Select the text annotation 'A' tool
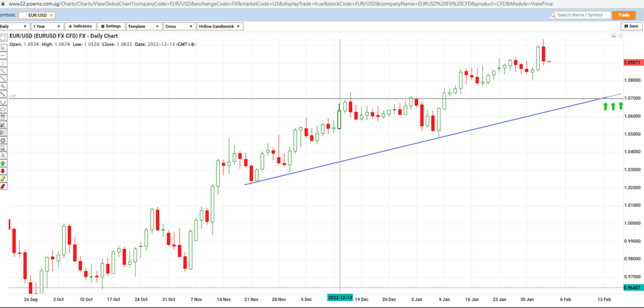The height and width of the screenshot is (308, 644). point(3,156)
